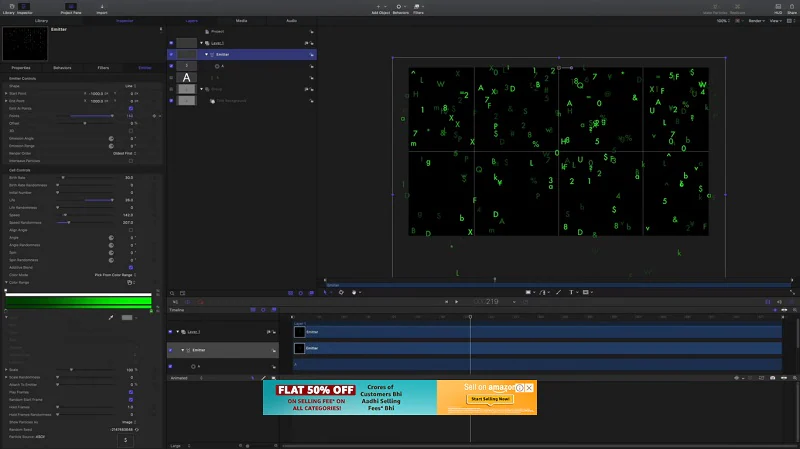Collapse the Group disclosure triangle in Layers list
This screenshot has height=449, width=800.
click(x=202, y=89)
